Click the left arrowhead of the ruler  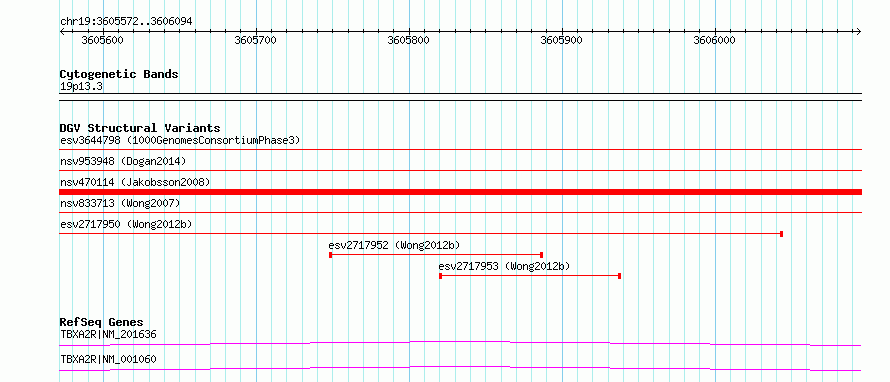pos(62,31)
